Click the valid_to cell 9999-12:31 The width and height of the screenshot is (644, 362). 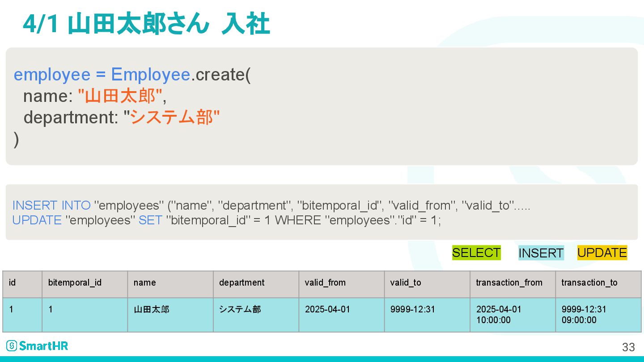coord(427,315)
